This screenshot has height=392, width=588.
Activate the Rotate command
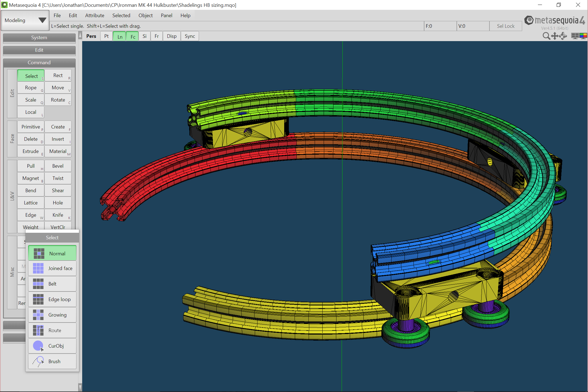coord(58,100)
